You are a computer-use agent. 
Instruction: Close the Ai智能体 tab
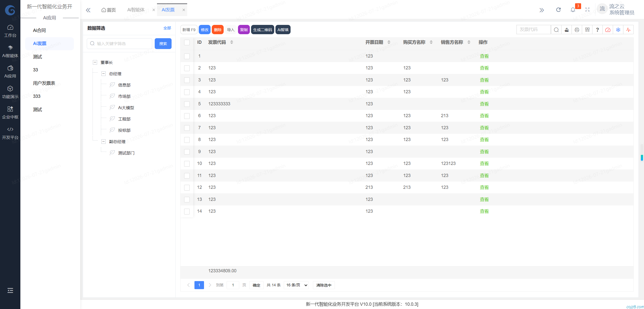pyautogui.click(x=154, y=10)
